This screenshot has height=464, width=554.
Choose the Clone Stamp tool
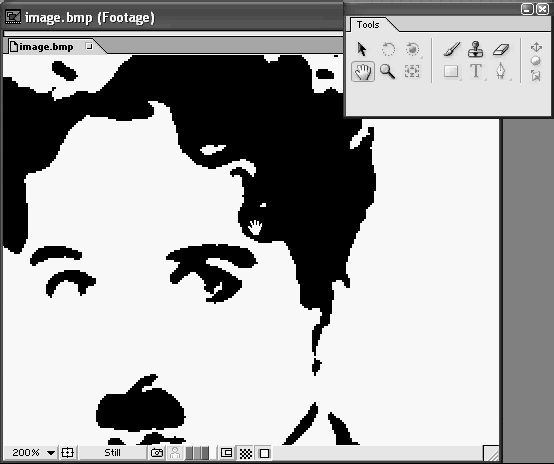point(475,49)
